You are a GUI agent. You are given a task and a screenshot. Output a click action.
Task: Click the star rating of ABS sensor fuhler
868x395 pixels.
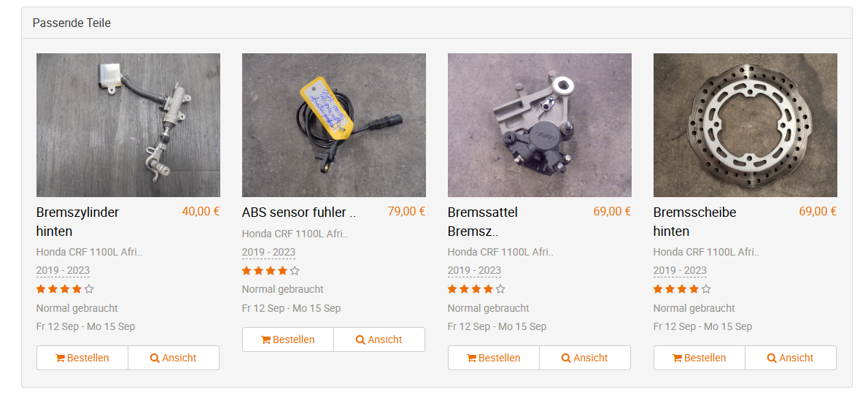tap(271, 271)
